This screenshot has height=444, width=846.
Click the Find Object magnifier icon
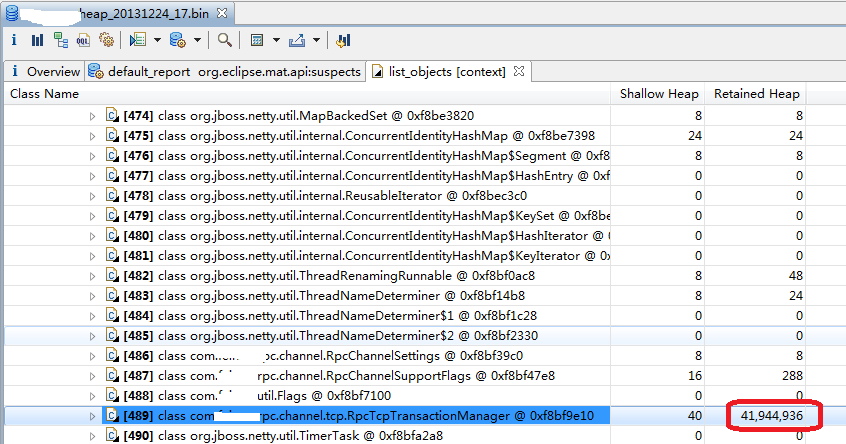(x=224, y=40)
